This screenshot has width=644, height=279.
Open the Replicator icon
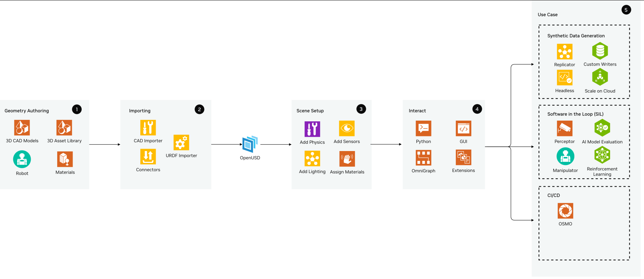(564, 52)
